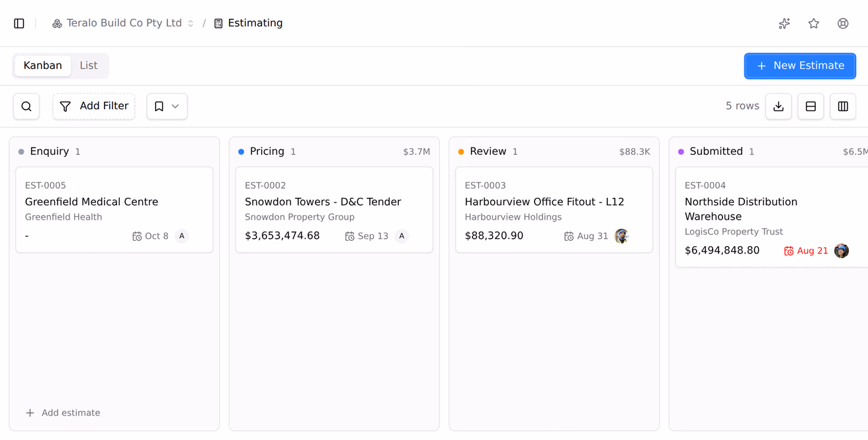
Task: Open the Greenfield Medical Centre card
Action: [x=114, y=210]
